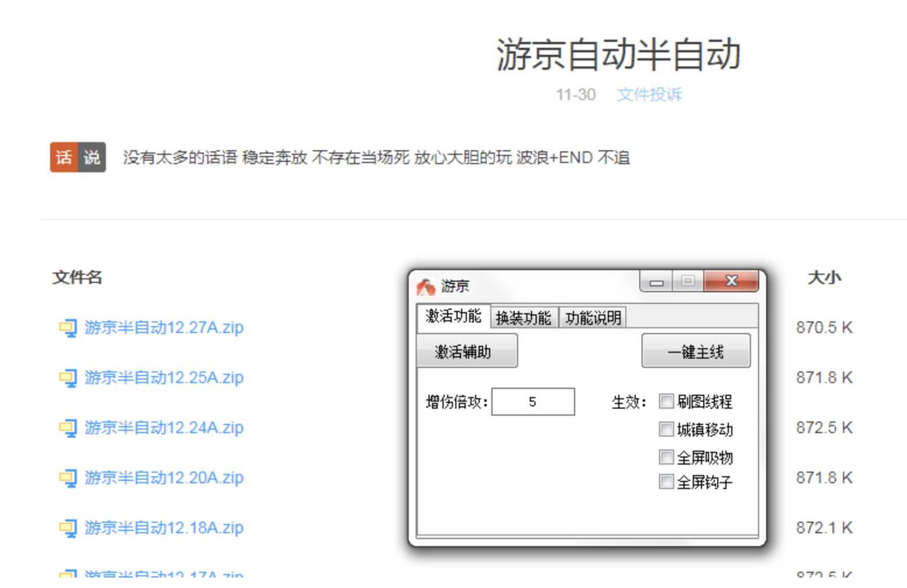Tick the 全屏钩子 checkbox

[x=666, y=481]
